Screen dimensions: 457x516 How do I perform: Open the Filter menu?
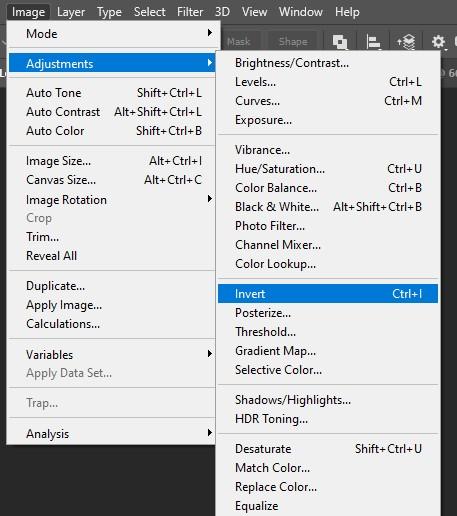(190, 12)
